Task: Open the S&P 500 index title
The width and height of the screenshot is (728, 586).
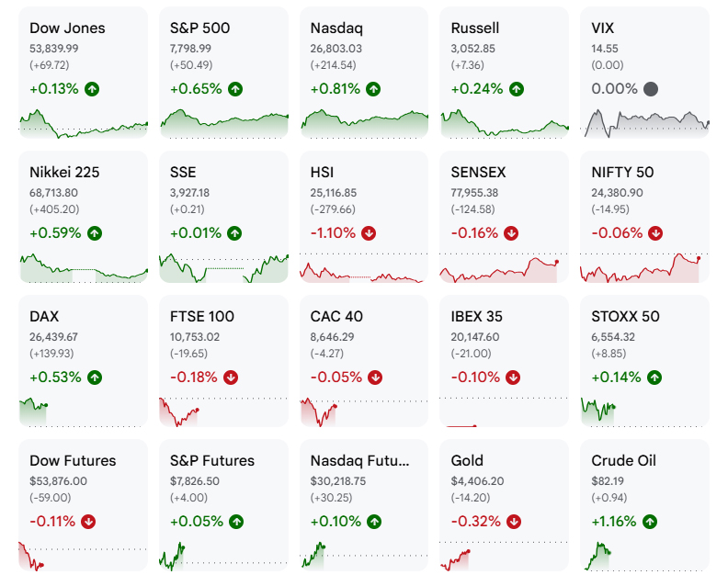Action: tap(199, 28)
